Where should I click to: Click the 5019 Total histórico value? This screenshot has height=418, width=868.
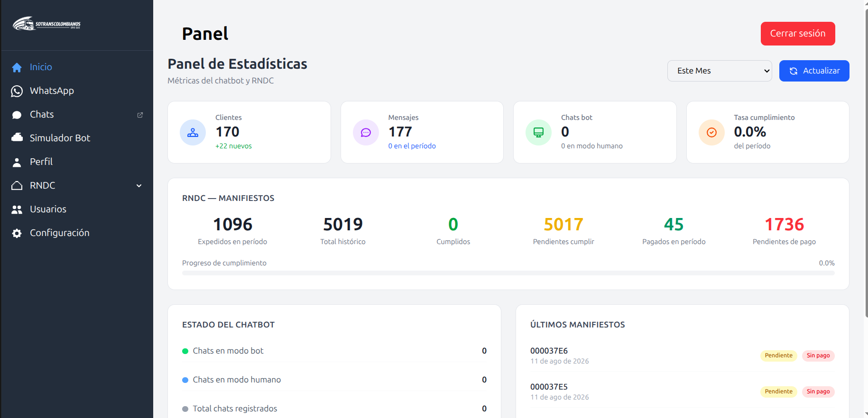coord(343,224)
